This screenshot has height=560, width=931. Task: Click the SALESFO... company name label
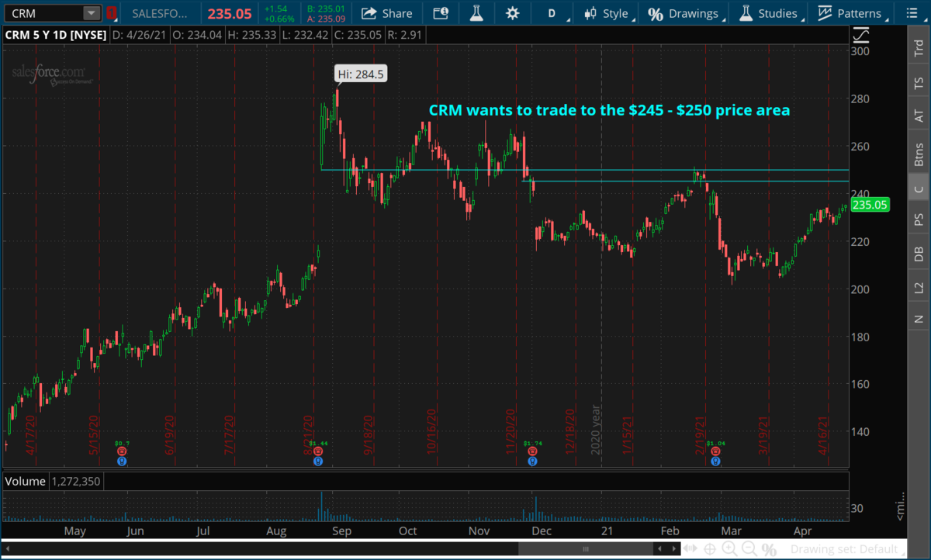(160, 13)
